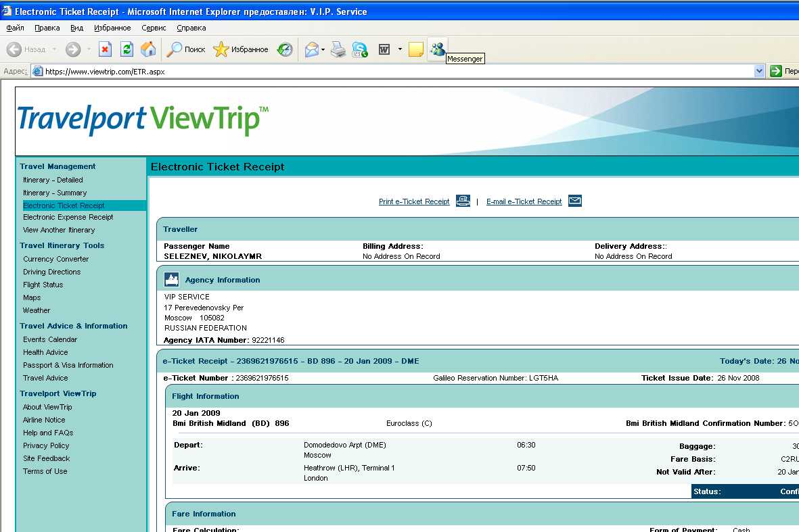Open the address bar dropdown arrow
Screen dimensions: 799x532
pos(759,71)
